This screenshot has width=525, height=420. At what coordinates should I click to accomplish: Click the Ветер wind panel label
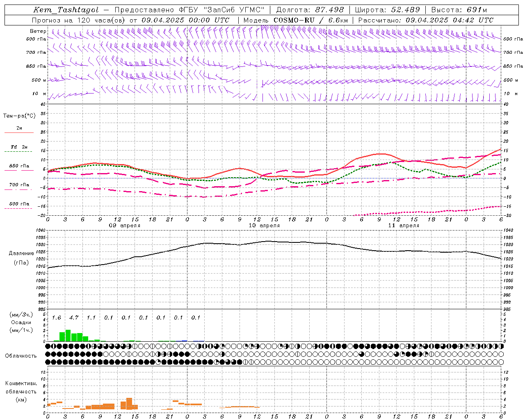click(38, 31)
